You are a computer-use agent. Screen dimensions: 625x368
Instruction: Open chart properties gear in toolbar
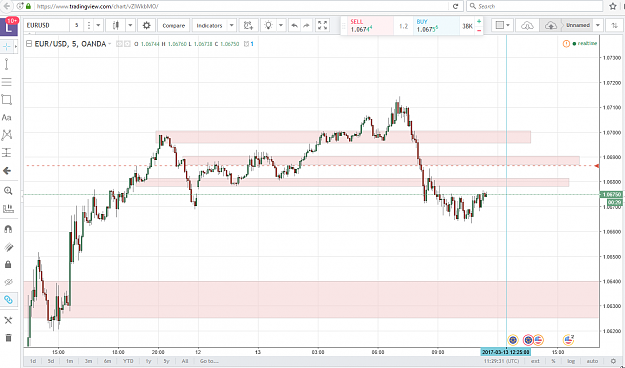tap(147, 26)
